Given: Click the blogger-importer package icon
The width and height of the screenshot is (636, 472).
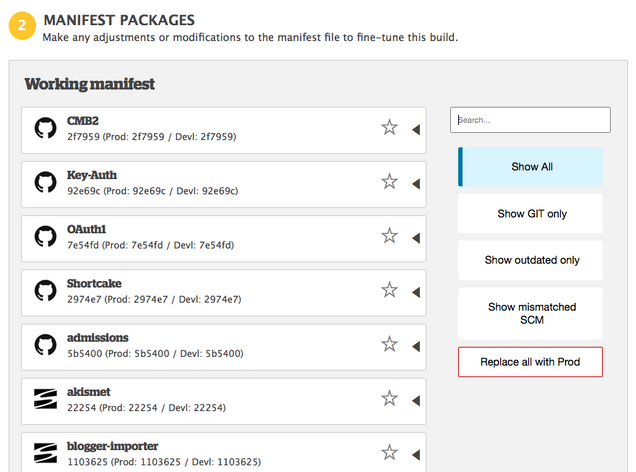Looking at the screenshot, I should 45,452.
